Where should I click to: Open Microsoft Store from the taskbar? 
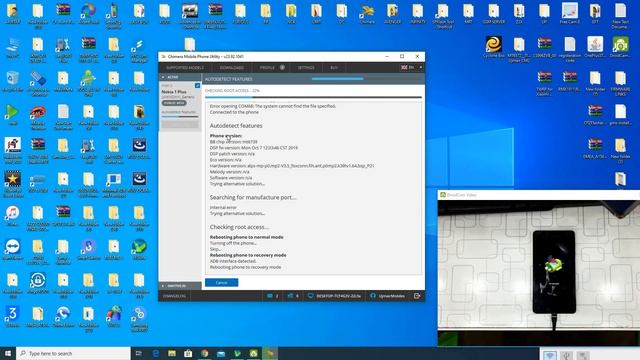click(188, 353)
